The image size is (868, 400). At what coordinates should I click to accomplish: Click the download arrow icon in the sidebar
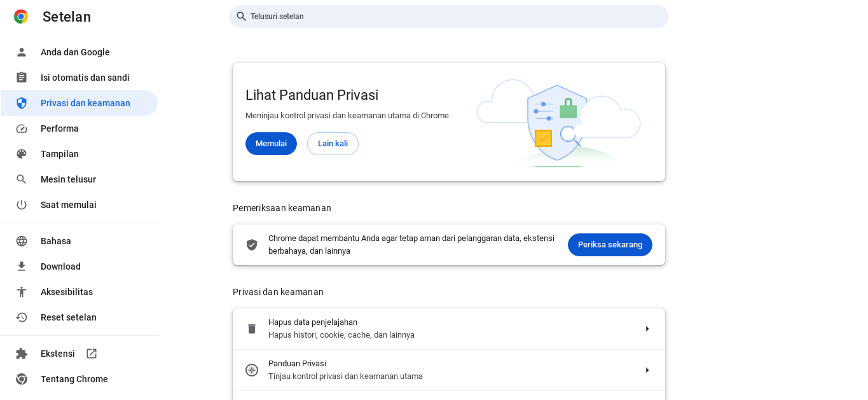22,266
